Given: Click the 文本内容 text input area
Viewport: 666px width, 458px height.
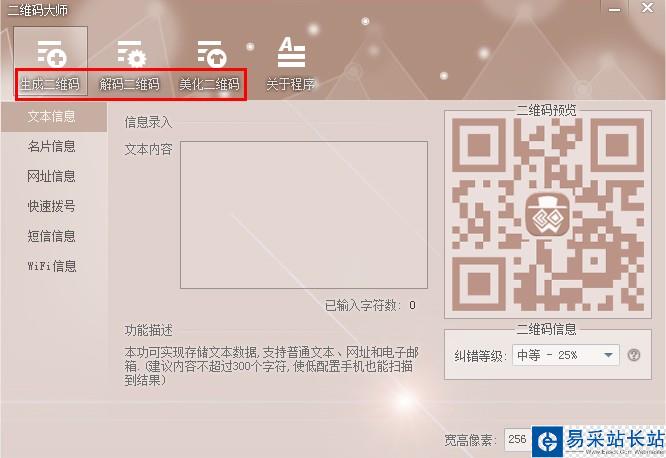Looking at the screenshot, I should 304,215.
